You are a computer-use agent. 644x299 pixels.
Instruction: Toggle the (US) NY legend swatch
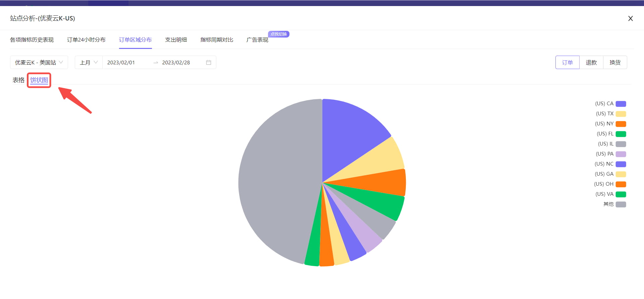click(x=621, y=124)
